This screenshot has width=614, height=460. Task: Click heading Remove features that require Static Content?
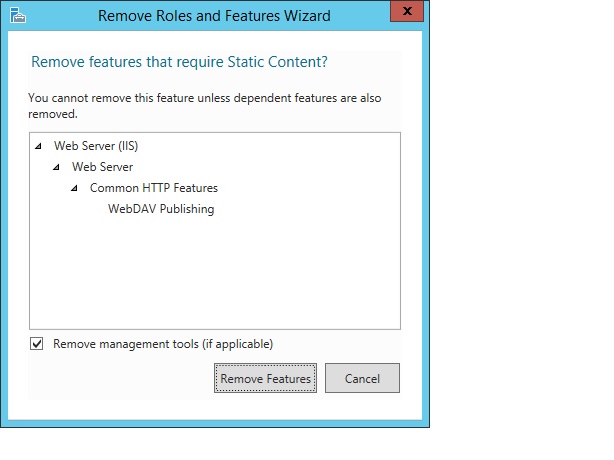coord(179,62)
